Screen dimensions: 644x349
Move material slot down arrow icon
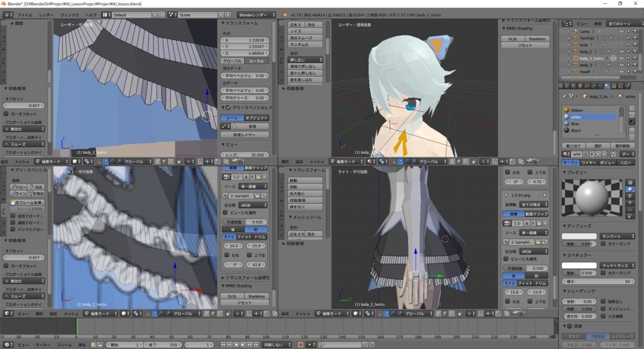click(x=631, y=137)
